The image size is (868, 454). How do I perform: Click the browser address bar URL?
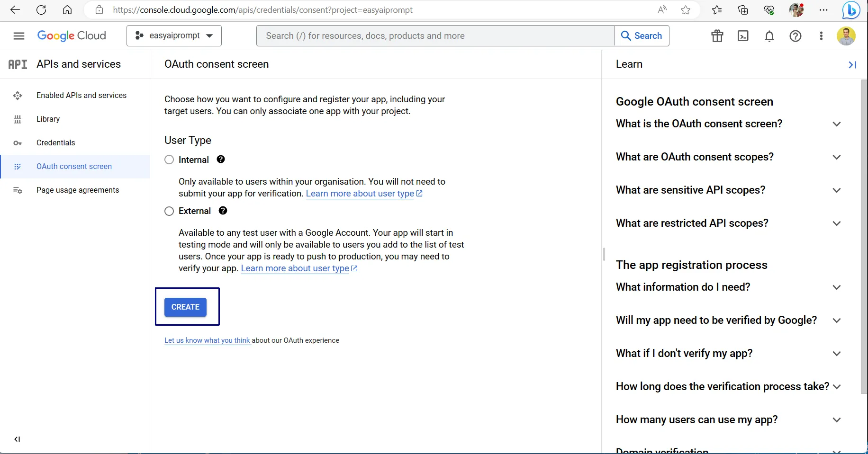tap(262, 10)
